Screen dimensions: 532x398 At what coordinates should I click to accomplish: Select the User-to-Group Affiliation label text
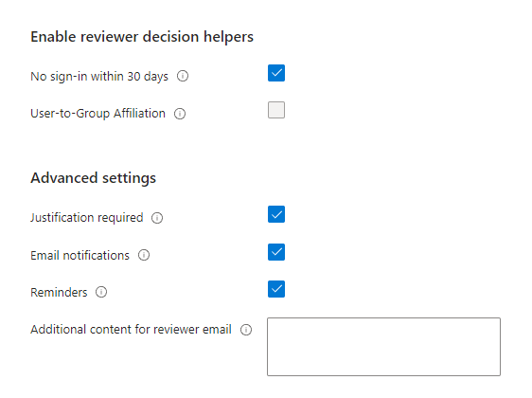(98, 114)
